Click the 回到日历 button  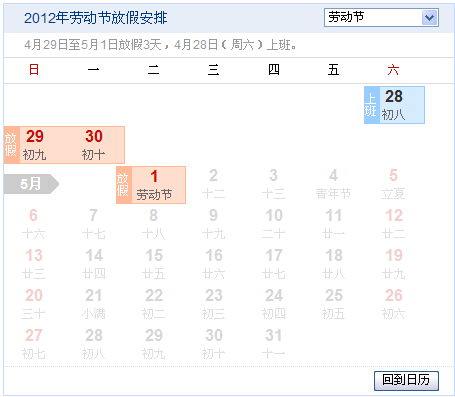click(406, 380)
